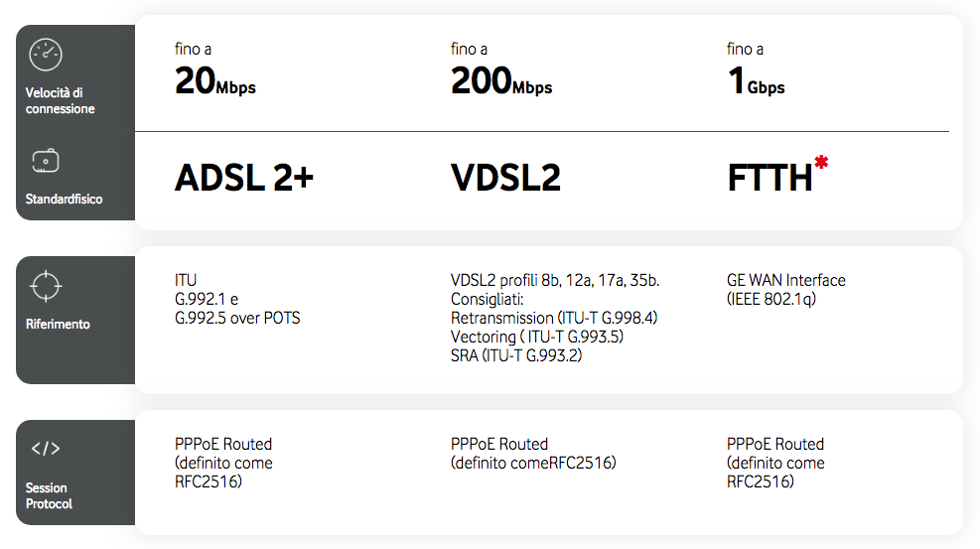
Task: Click the G.992.5 over POTS text
Action: (237, 318)
